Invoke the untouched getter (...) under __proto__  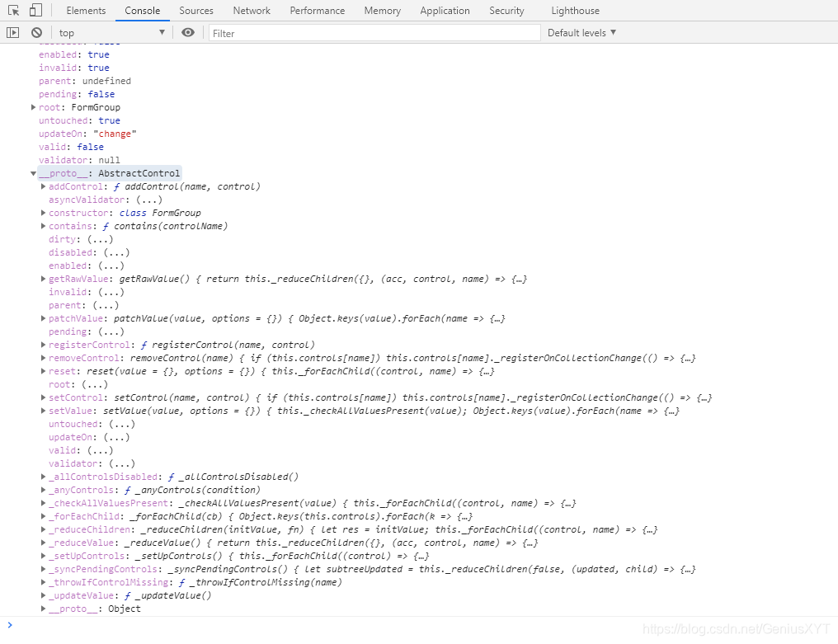pyautogui.click(x=121, y=424)
